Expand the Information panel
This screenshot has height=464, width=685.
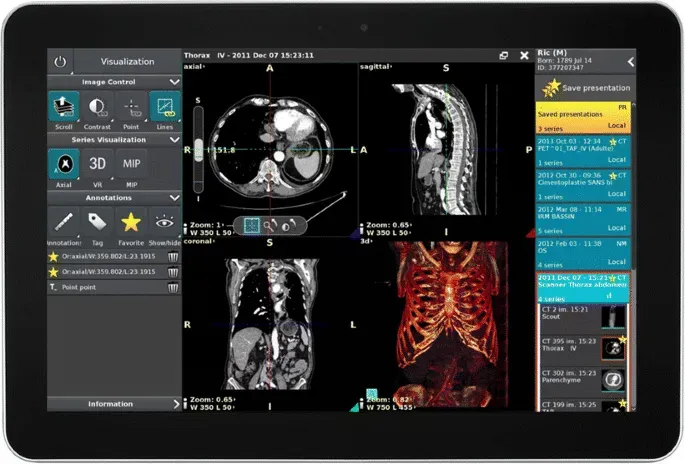(114, 404)
